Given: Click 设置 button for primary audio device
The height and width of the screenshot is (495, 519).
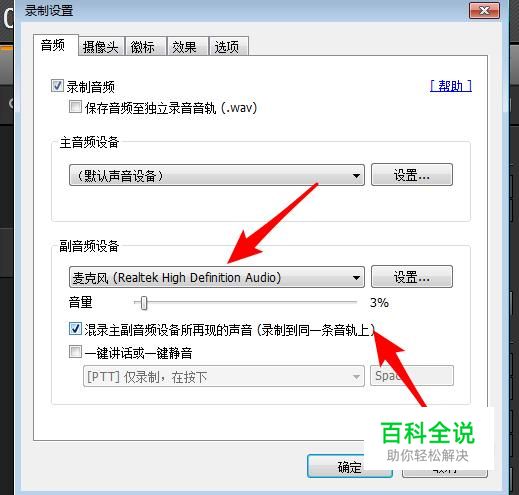Looking at the screenshot, I should pos(412,175).
